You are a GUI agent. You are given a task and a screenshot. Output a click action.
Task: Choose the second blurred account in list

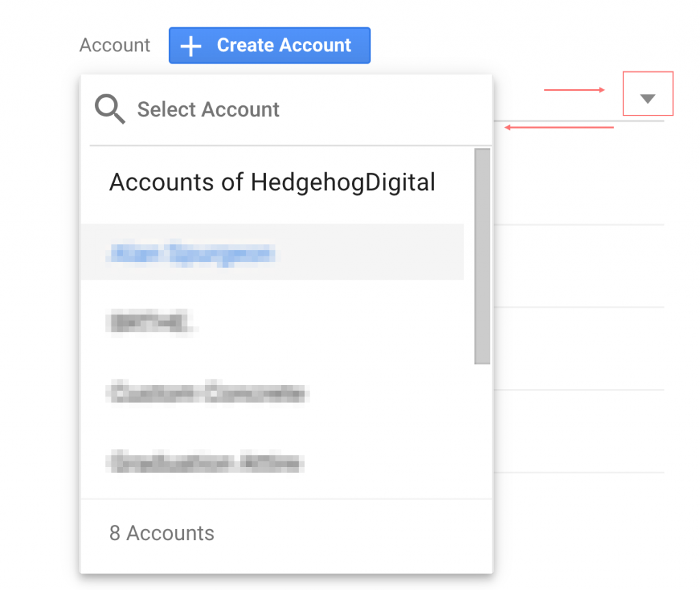pyautogui.click(x=150, y=323)
